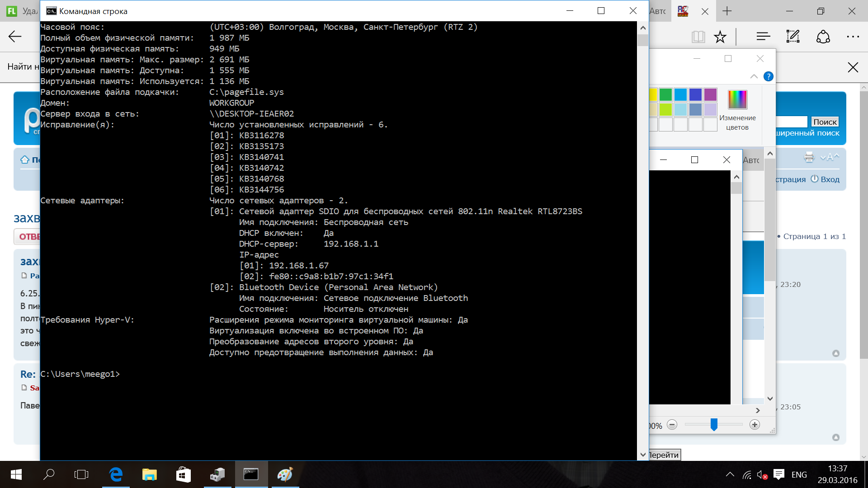
Task: Close the Edge find-on-page bar
Action: coord(853,67)
